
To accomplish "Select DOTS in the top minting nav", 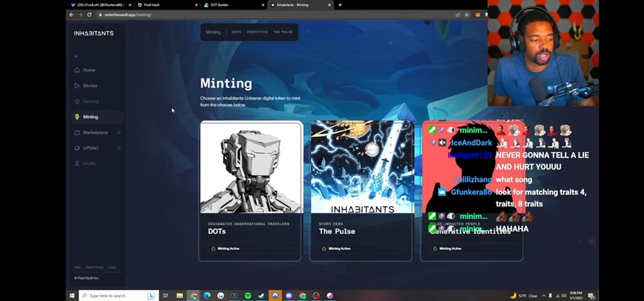I will (x=237, y=32).
